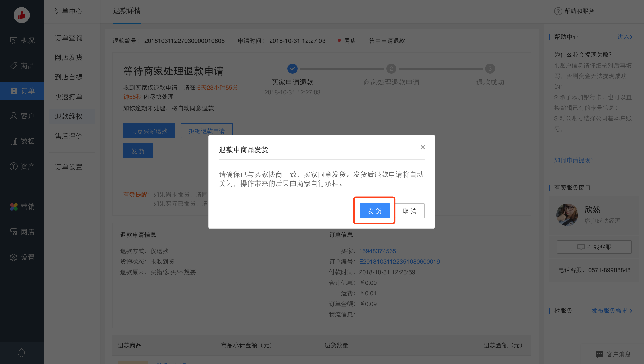Click the 货物状态 未收到货 row
This screenshot has height=364, width=644.
point(147,262)
